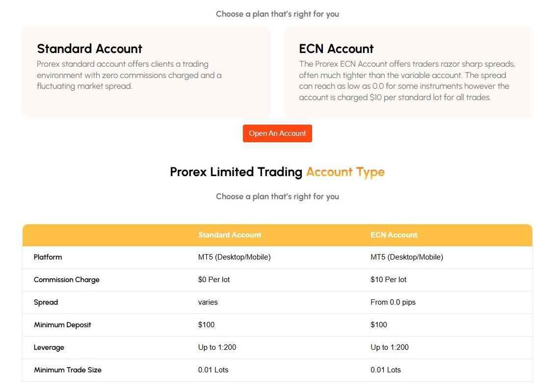Select the Standard Account card heading
The image size is (556, 392).
pos(90,49)
